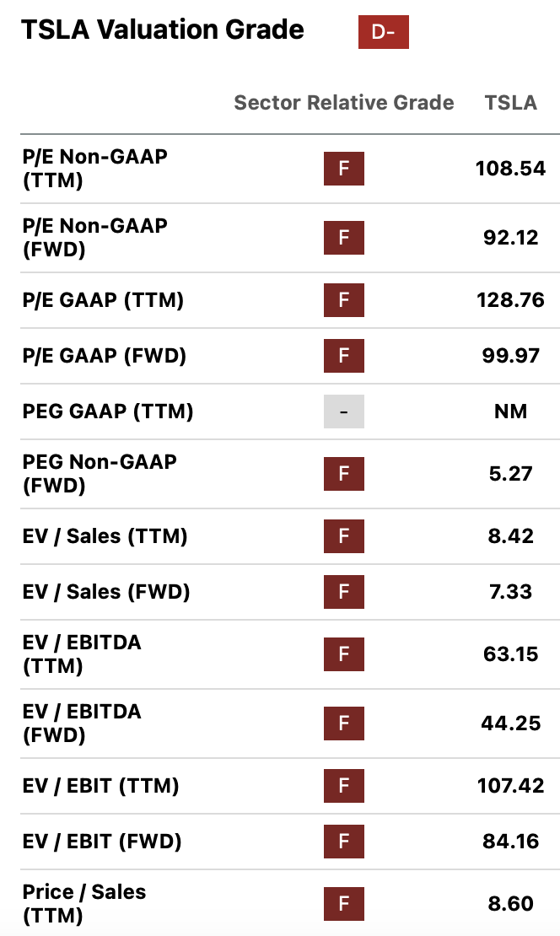Click the D- overall valuation grade badge
The width and height of the screenshot is (560, 936).
[383, 32]
